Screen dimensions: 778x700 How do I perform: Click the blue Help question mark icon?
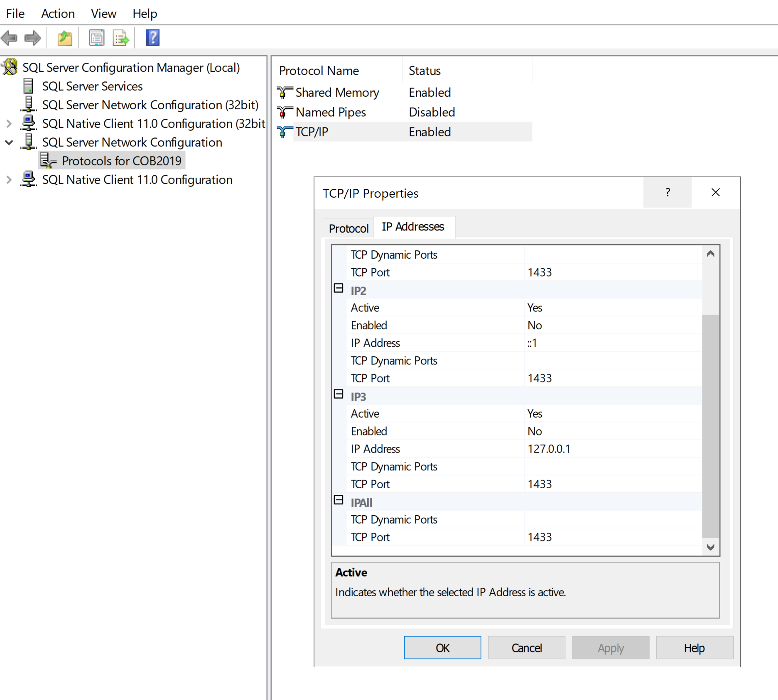point(152,37)
